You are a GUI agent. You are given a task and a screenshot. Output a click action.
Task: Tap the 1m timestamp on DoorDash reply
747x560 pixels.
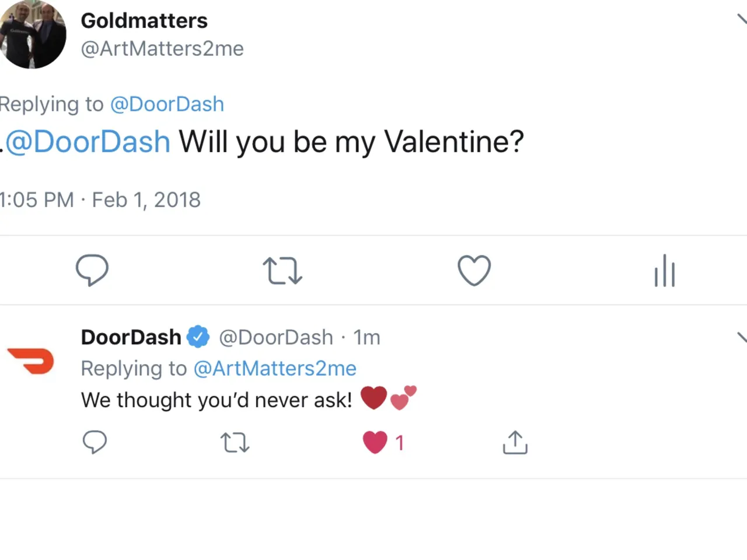(x=366, y=337)
